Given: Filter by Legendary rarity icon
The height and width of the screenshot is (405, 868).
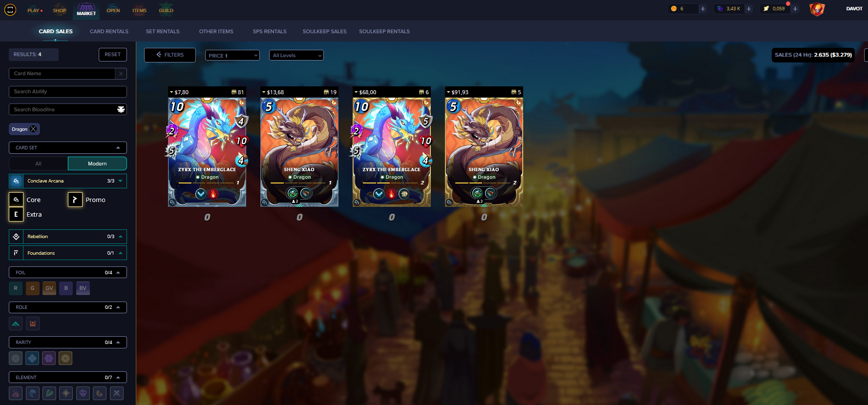Looking at the screenshot, I should [x=65, y=359].
